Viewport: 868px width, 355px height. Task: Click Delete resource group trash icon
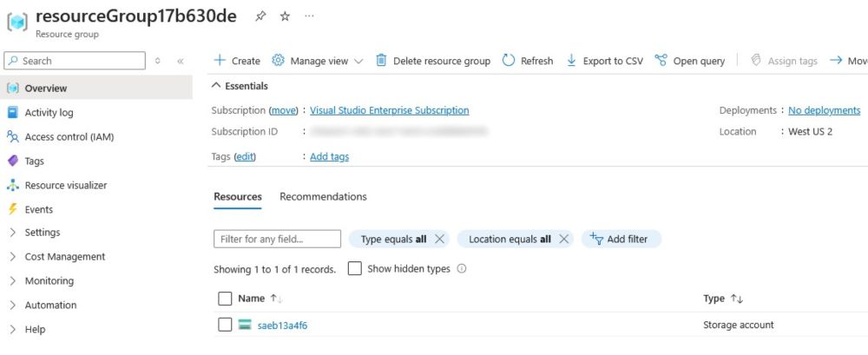(381, 61)
